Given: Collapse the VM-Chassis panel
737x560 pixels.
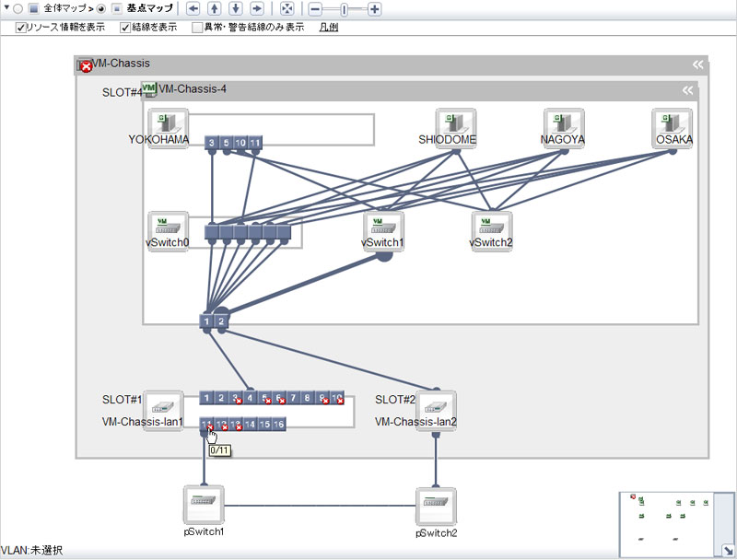Looking at the screenshot, I should (x=698, y=64).
